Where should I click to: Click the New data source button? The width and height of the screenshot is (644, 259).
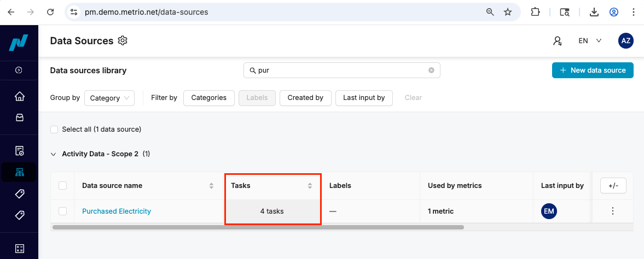coord(593,70)
